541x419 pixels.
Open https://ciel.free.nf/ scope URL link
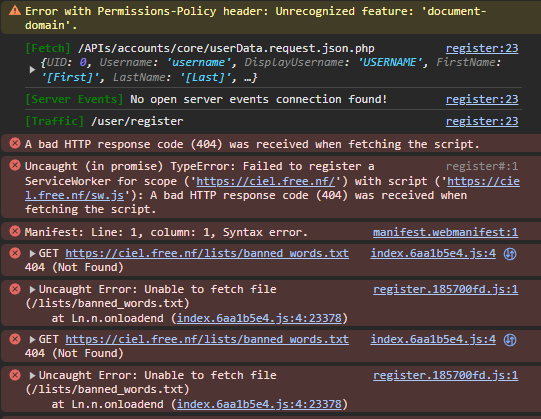point(265,181)
